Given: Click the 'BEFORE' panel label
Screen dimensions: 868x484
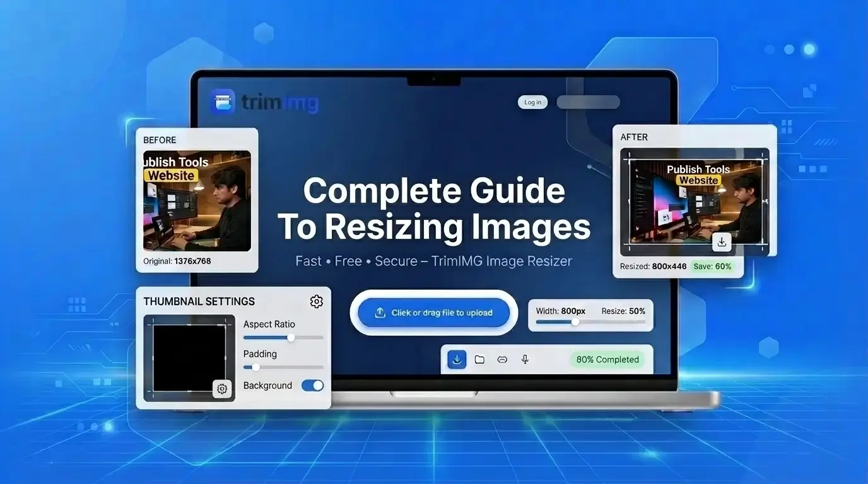Looking at the screenshot, I should click(x=160, y=140).
